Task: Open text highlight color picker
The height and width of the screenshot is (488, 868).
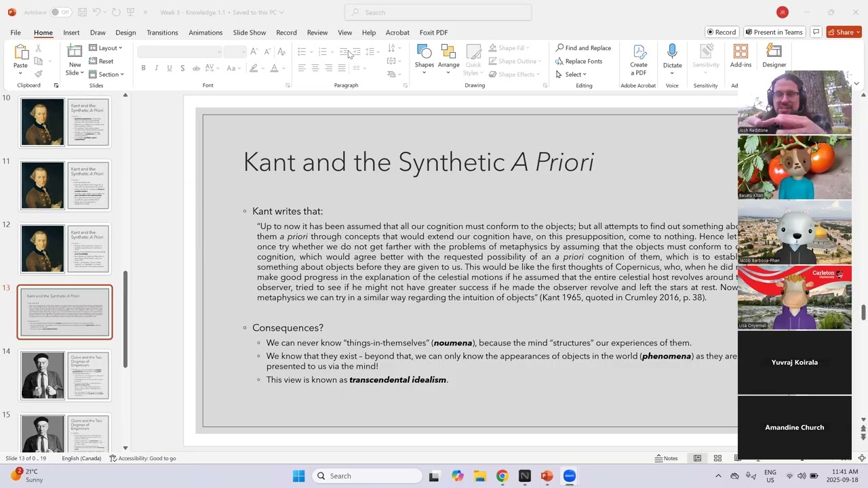Action: click(x=253, y=68)
